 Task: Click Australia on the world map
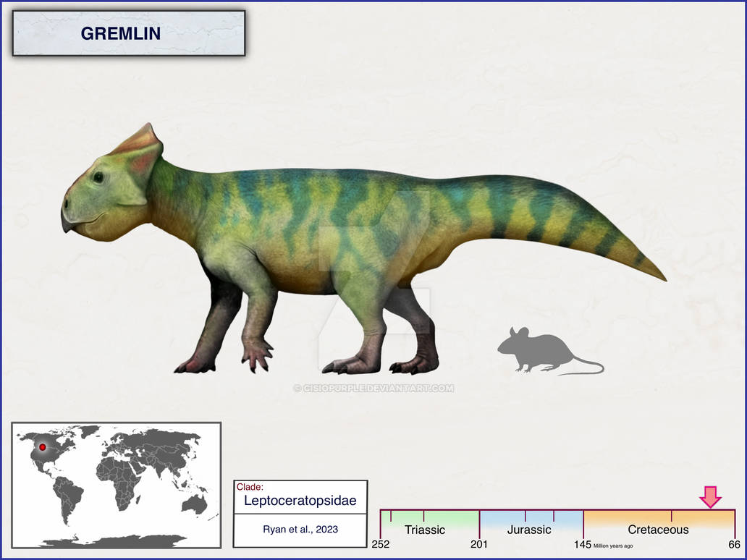click(195, 504)
